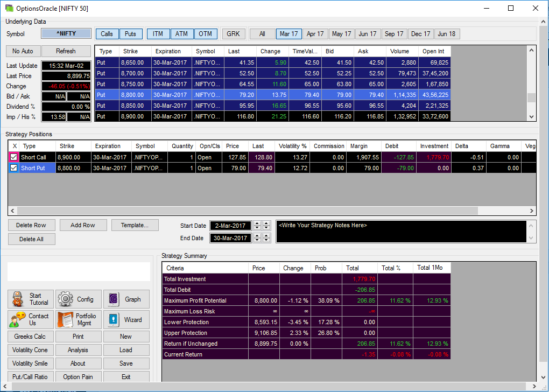Select the Mar 17 expiration tab
Viewport: 549px width, 392px height.
pos(289,34)
